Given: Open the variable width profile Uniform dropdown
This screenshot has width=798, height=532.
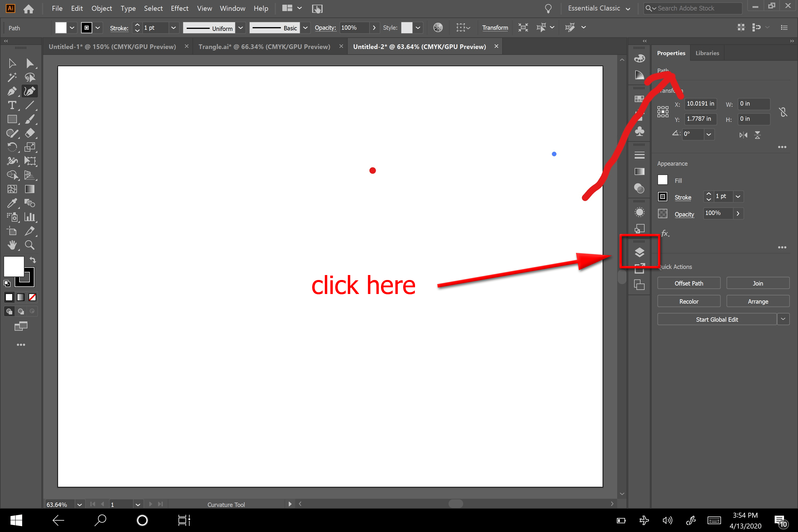Looking at the screenshot, I should 241,28.
